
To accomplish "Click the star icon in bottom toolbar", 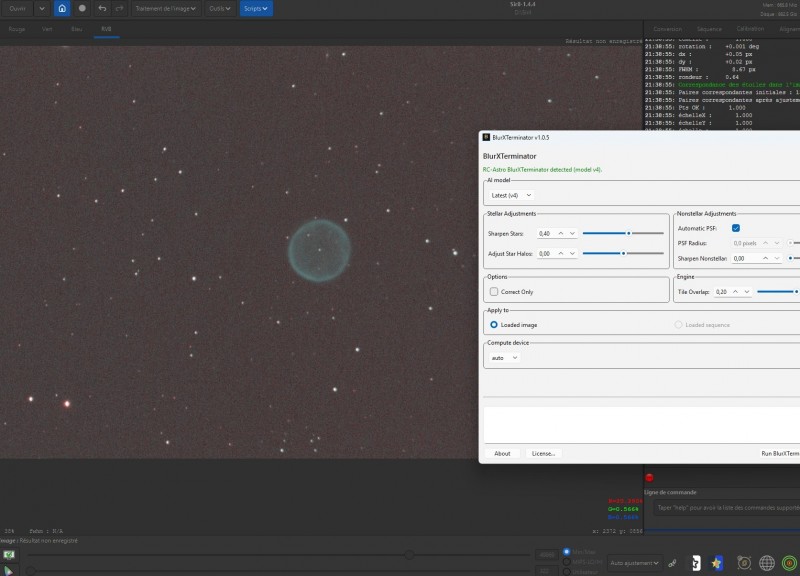I will [716, 563].
